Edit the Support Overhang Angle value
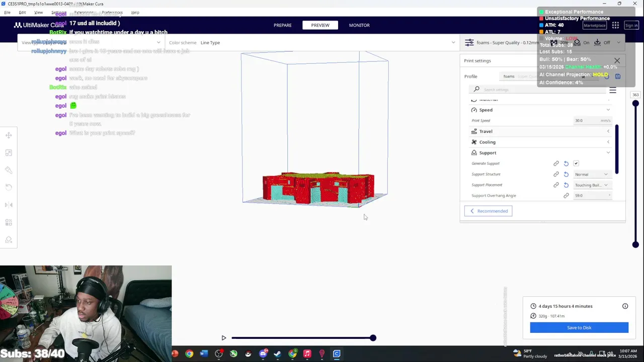The height and width of the screenshot is (362, 644). [592, 196]
